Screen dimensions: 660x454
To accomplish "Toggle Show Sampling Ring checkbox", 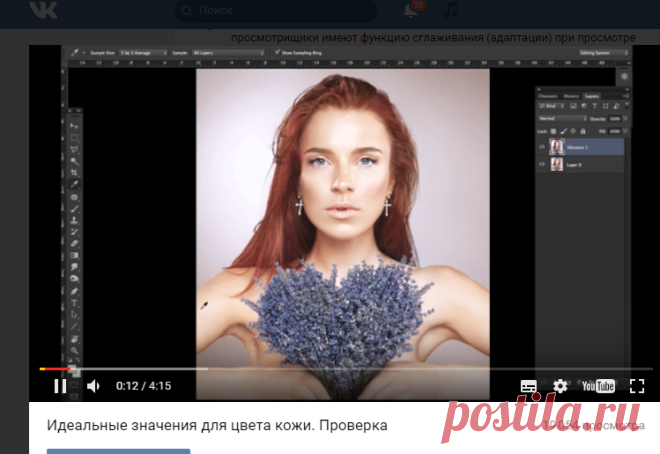I will [x=277, y=52].
